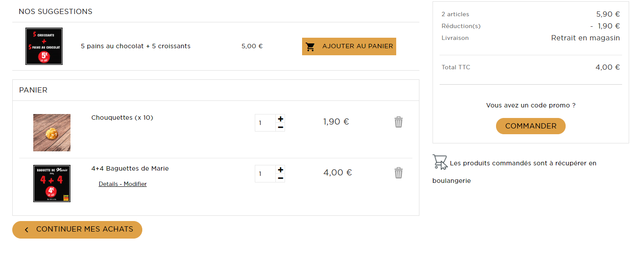Add the 5 pains au chocolat suggestion to the cart
This screenshot has width=644, height=257.
click(x=349, y=46)
